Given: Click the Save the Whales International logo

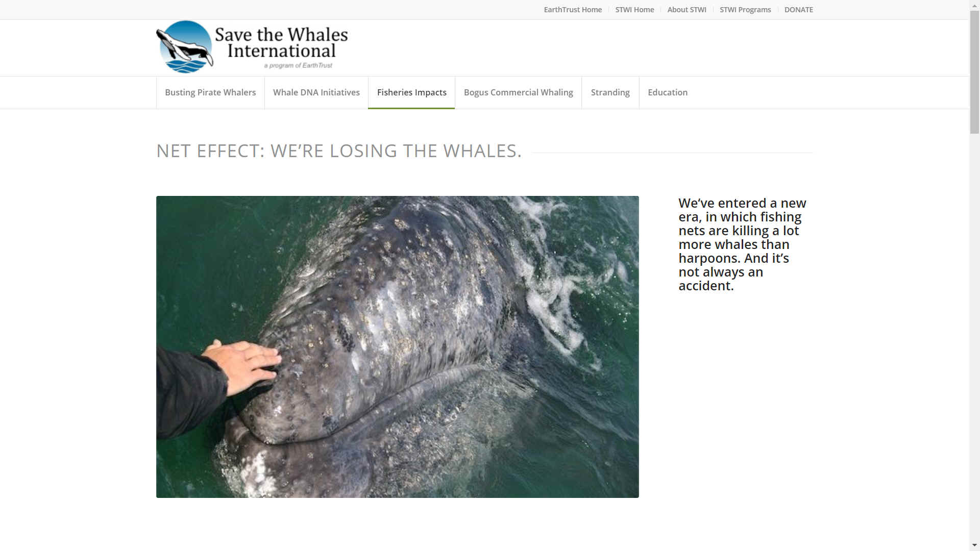Looking at the screenshot, I should click(x=252, y=47).
